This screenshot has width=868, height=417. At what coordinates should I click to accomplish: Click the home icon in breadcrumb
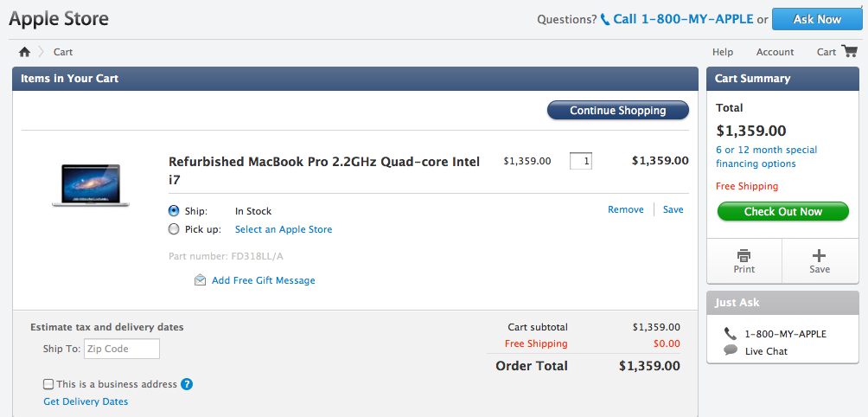[x=24, y=52]
